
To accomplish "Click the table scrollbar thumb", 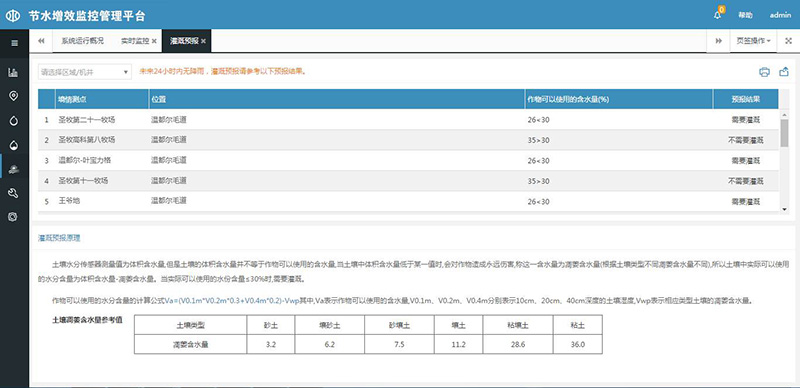I will tap(784, 133).
